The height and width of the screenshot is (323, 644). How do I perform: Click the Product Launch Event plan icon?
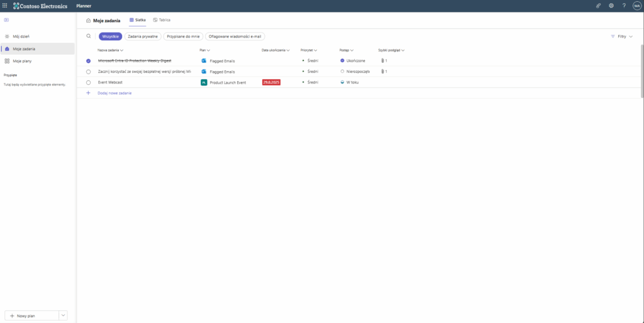click(204, 82)
